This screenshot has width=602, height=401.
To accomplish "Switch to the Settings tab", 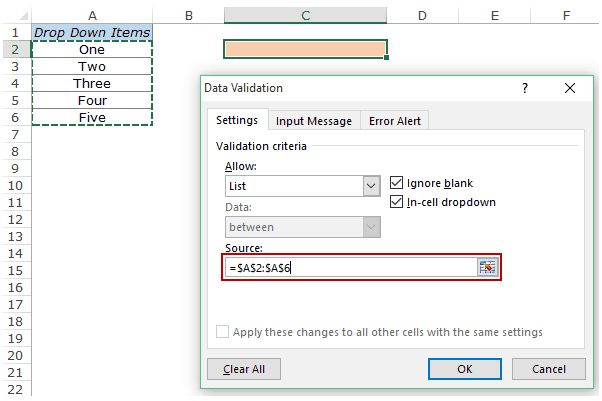I will [237, 120].
